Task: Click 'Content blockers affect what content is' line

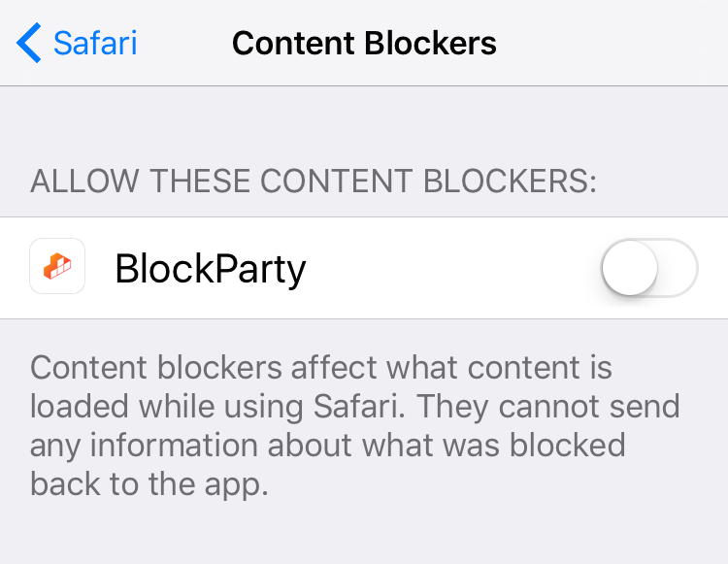Action: click(321, 367)
